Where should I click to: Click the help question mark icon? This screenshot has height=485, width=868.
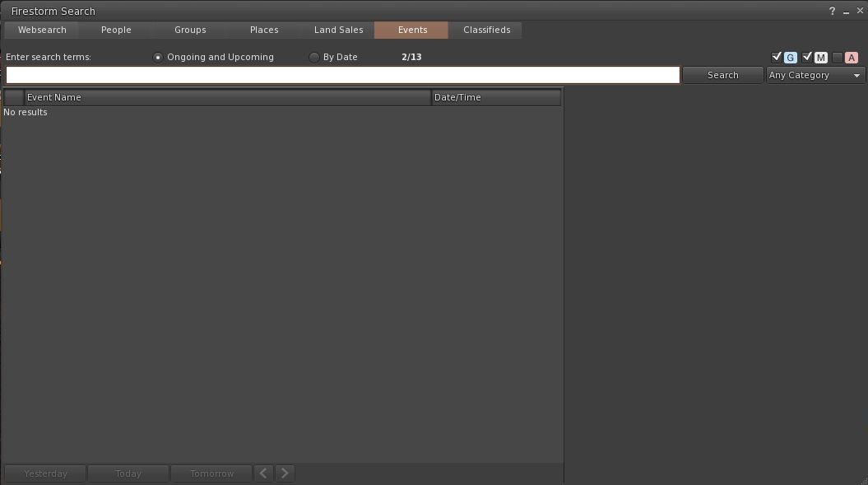832,12
